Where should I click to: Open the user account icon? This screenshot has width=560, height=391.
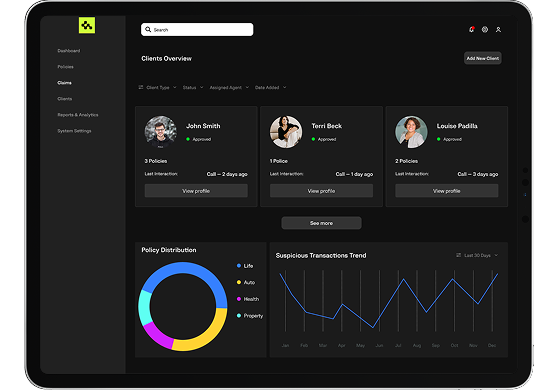click(498, 30)
